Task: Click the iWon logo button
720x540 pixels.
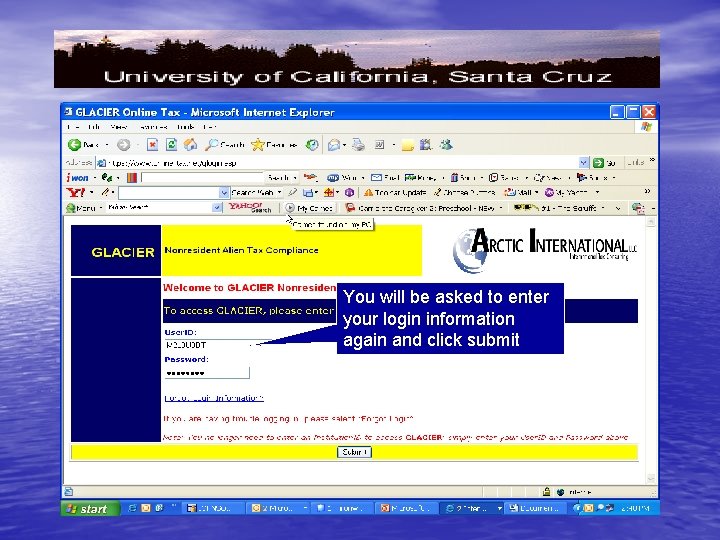Action: [x=77, y=177]
